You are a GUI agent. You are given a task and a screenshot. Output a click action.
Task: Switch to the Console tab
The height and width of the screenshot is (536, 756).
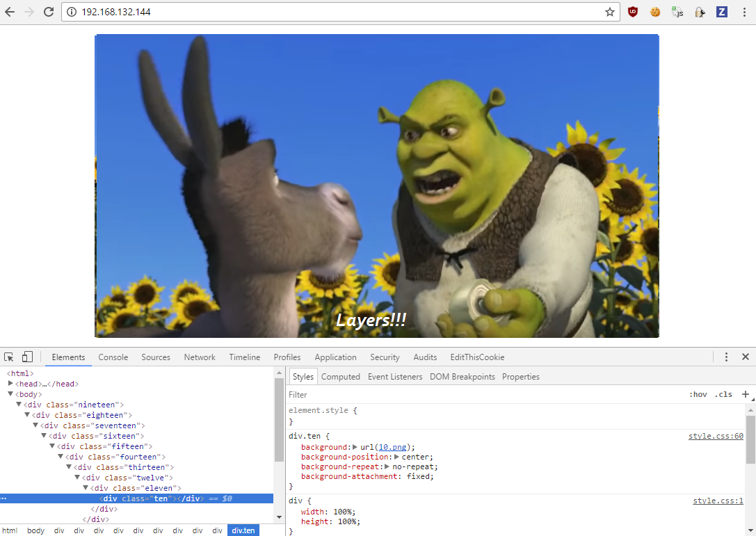click(113, 357)
